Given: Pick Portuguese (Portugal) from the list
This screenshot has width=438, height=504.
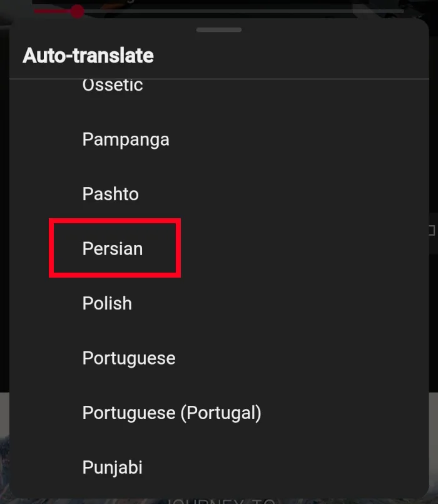Looking at the screenshot, I should pos(171,412).
